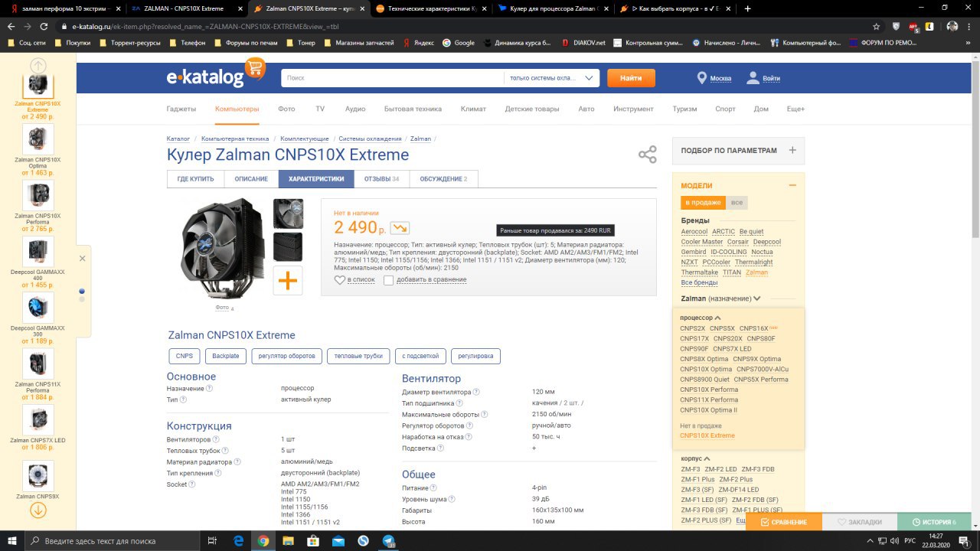The image size is (980, 551).
Task: Click 'Все бренды' link
Action: click(x=700, y=282)
